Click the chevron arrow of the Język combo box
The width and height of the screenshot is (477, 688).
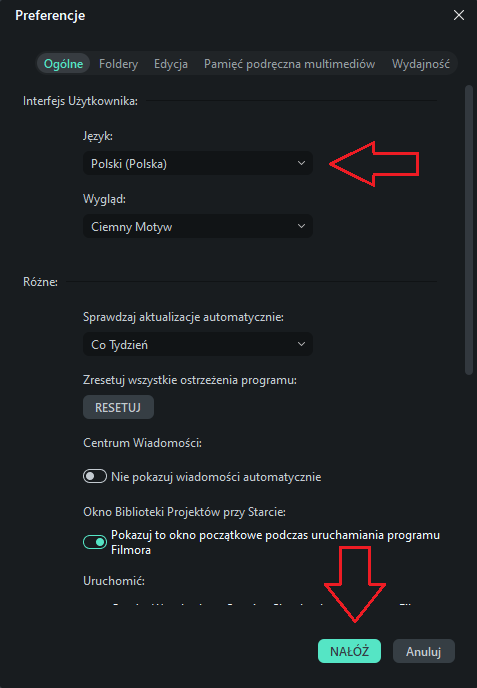301,163
